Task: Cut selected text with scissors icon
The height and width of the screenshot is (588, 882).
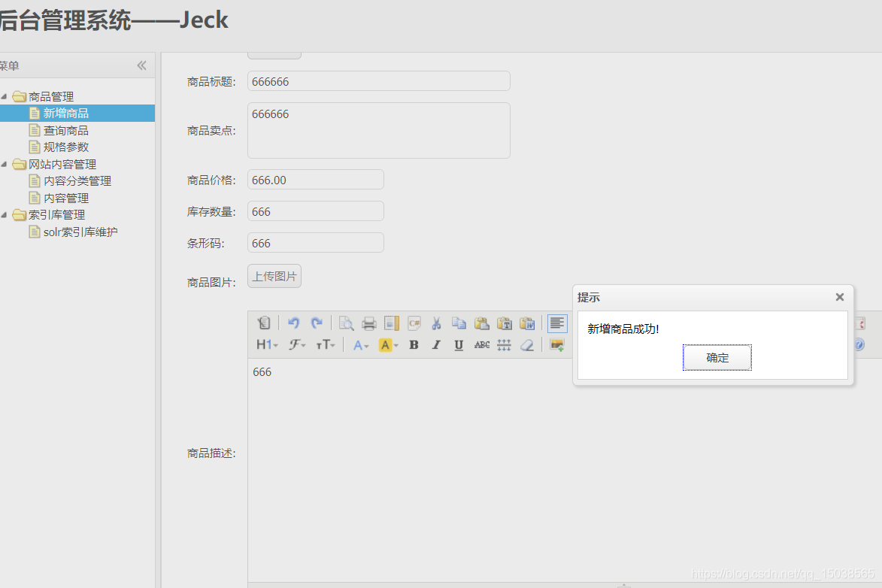Action: click(x=437, y=323)
